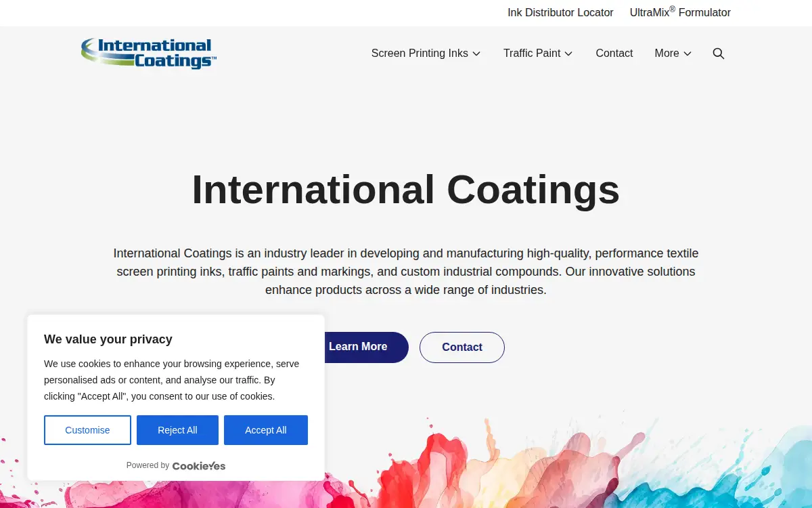Image resolution: width=812 pixels, height=508 pixels.
Task: Click the International Coatings main heading
Action: coord(406,189)
